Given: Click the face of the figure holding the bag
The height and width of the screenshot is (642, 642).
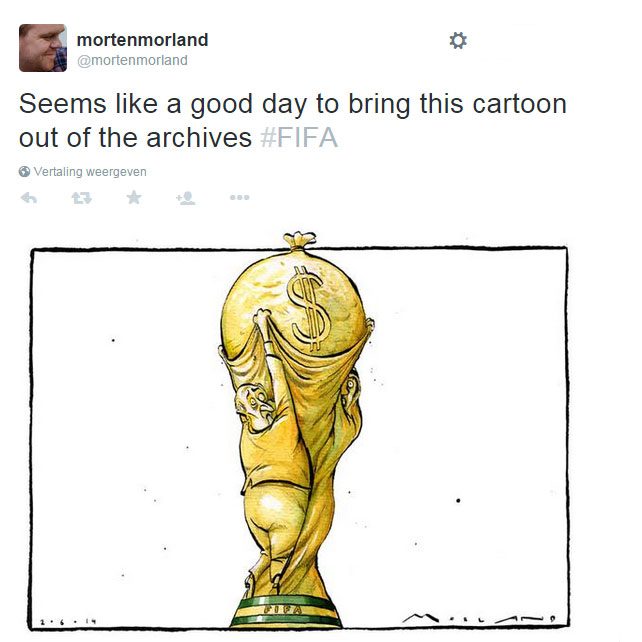Looking at the screenshot, I should tap(255, 405).
